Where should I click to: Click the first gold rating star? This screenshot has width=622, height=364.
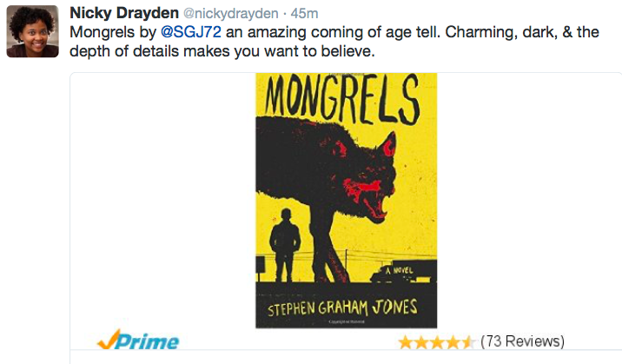click(x=405, y=341)
